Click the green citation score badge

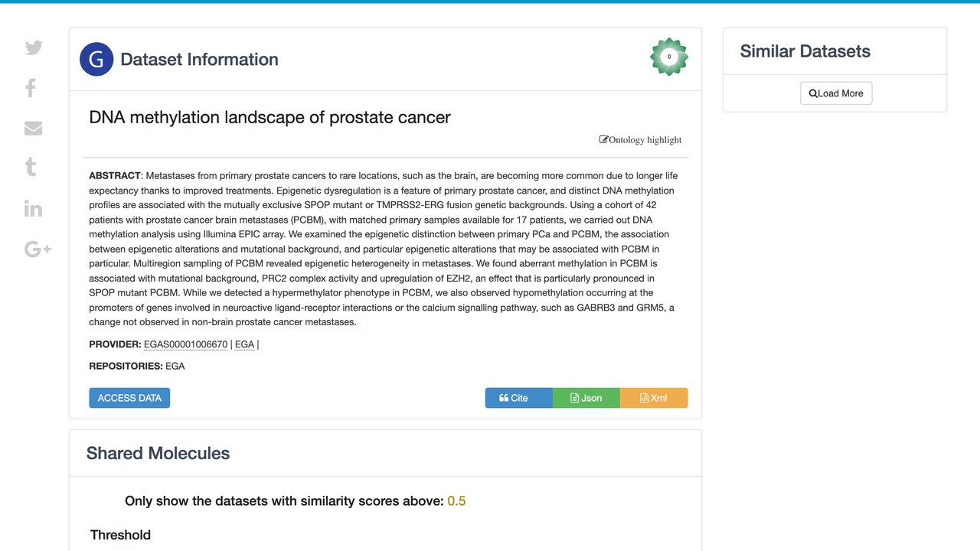[x=669, y=57]
